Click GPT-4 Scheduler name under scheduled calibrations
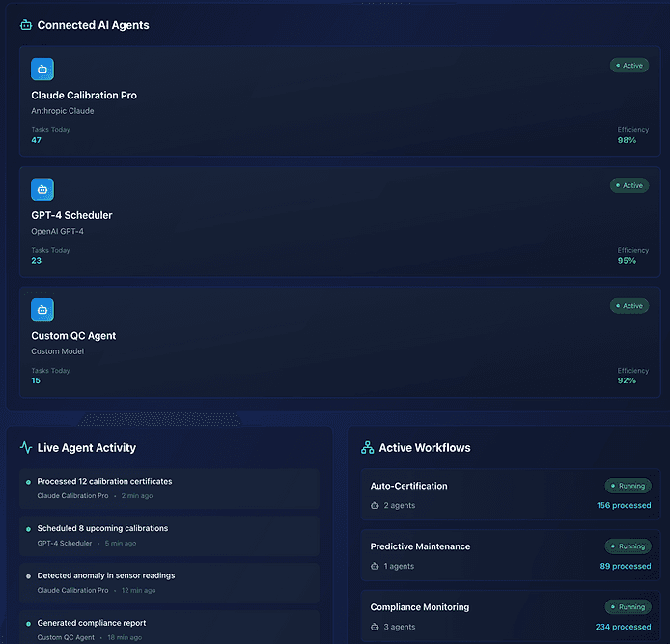 65,544
